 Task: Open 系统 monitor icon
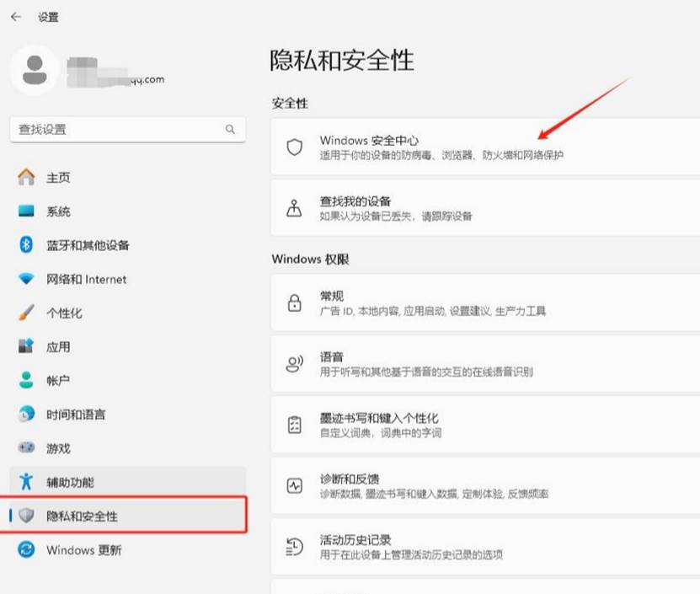(26, 211)
